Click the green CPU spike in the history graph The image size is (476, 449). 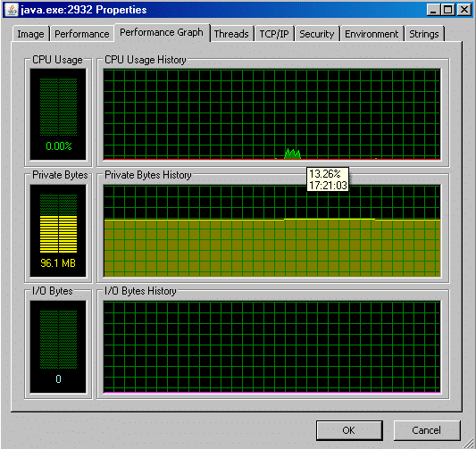point(292,154)
